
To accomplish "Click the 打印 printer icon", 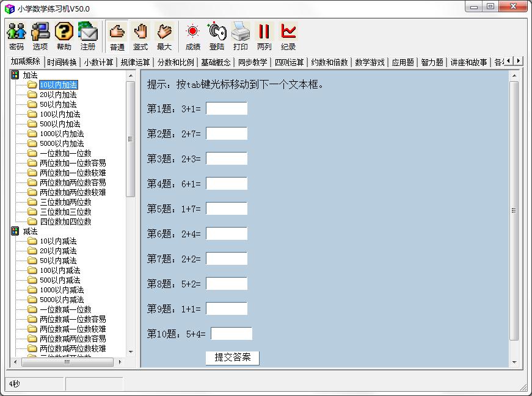I will point(241,36).
